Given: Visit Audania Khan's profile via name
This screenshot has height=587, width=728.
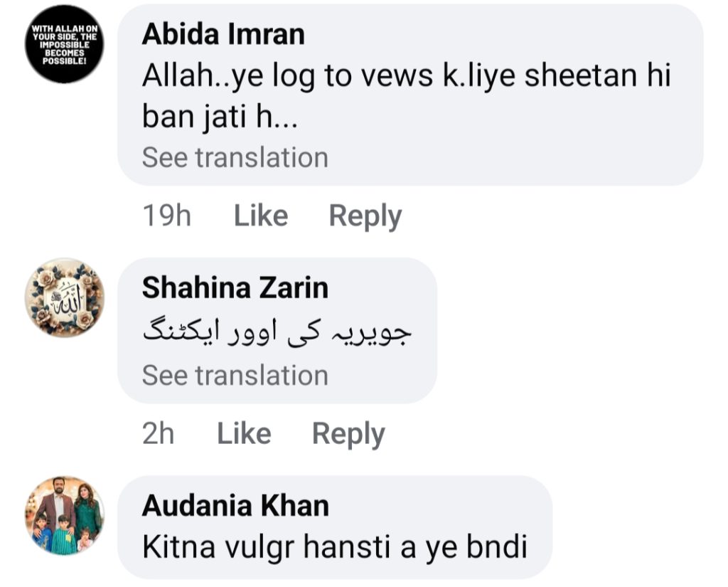Looking at the screenshot, I should click(x=235, y=506).
